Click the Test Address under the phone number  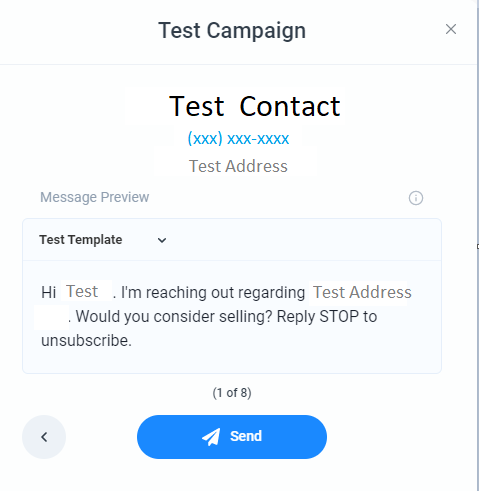pos(238,166)
